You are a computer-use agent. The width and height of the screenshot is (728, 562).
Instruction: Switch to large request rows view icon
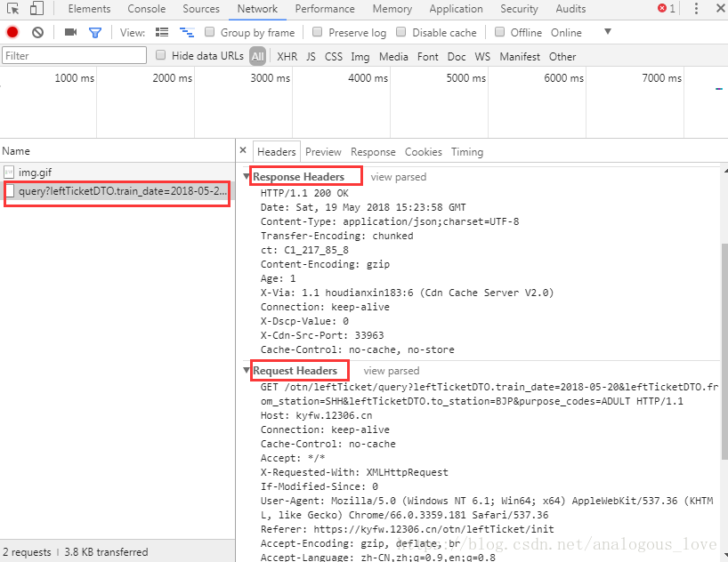click(x=162, y=32)
